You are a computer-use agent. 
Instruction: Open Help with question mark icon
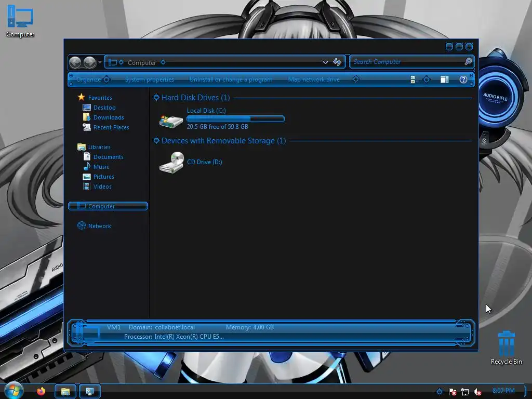pos(463,79)
